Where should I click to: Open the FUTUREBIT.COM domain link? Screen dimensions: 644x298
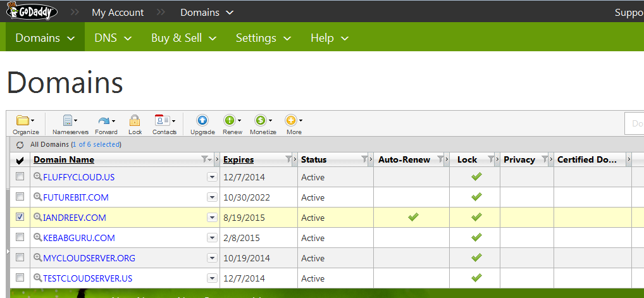tap(76, 197)
